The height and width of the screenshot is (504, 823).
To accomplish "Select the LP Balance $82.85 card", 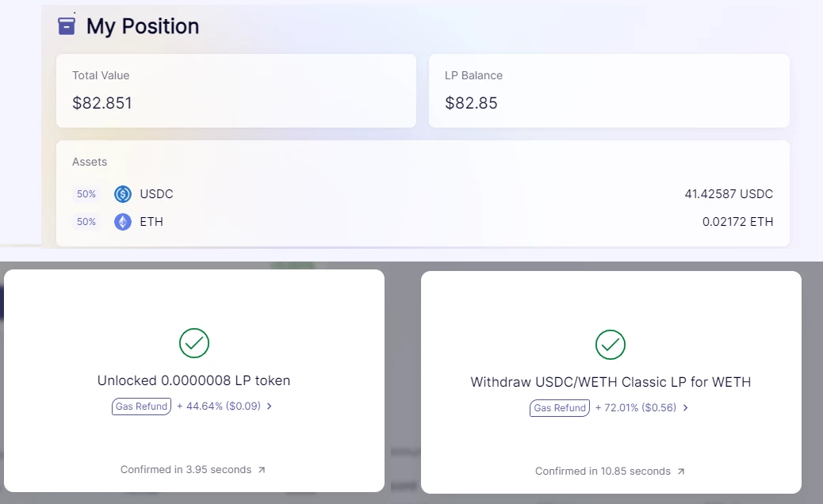I will pyautogui.click(x=610, y=90).
